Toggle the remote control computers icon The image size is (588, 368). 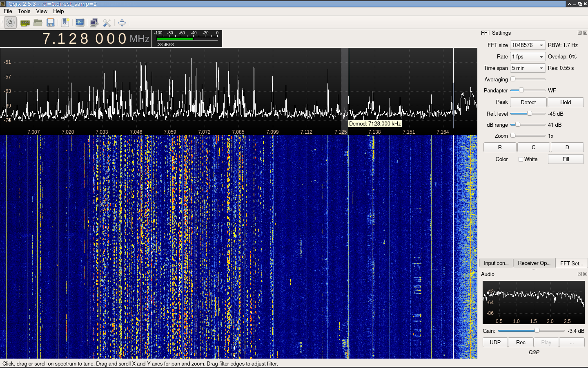94,22
